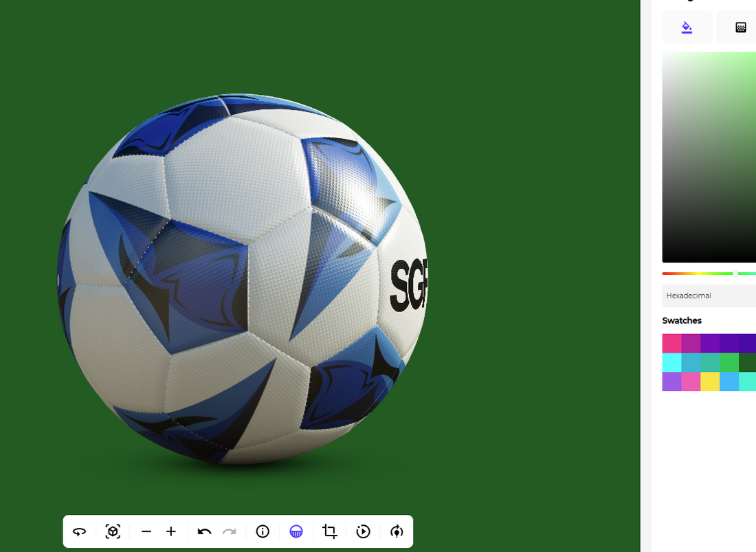The width and height of the screenshot is (756, 552).
Task: Click the redo arrow
Action: [229, 531]
